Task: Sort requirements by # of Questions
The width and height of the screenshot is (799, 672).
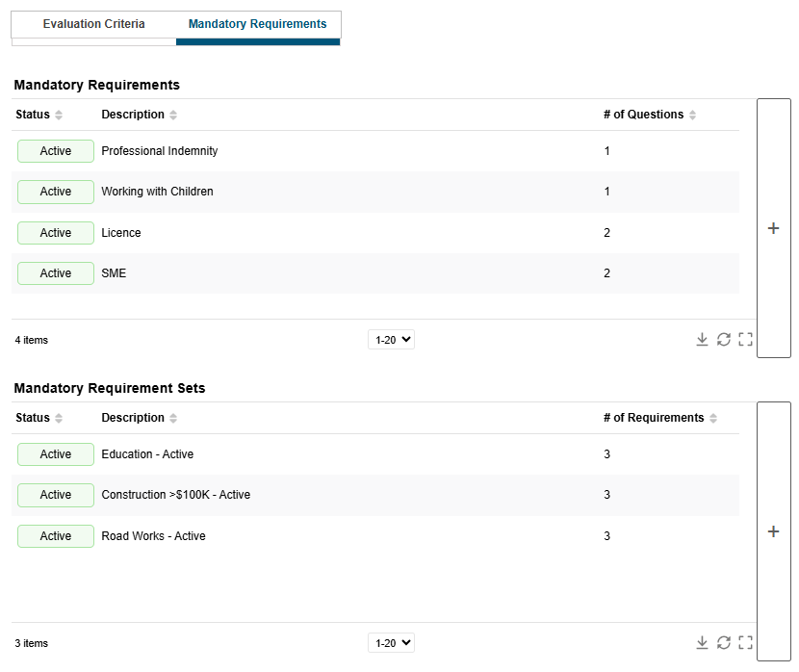Action: (x=650, y=115)
